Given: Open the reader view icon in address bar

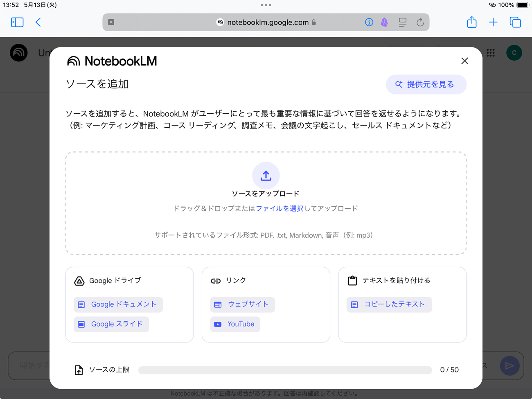Looking at the screenshot, I should [403, 22].
